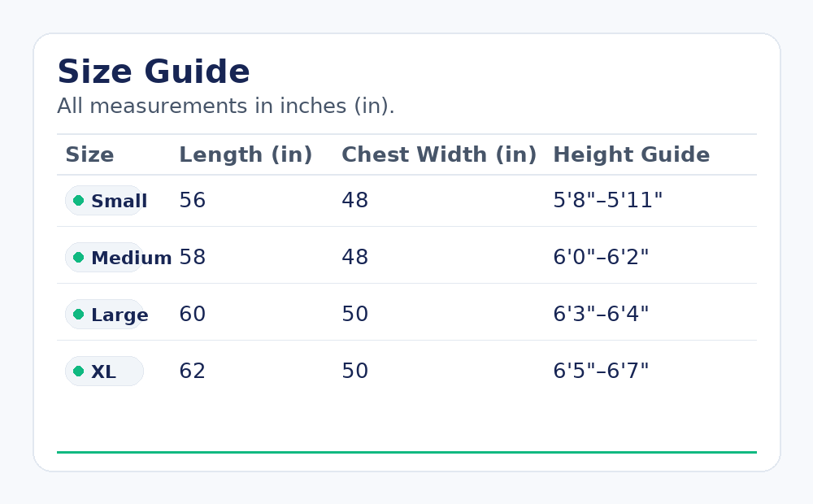Click the Height Guide column header

[x=631, y=155]
